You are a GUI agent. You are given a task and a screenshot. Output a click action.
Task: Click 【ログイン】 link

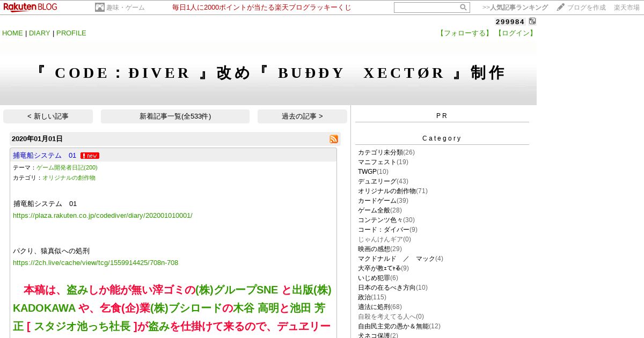tap(515, 33)
